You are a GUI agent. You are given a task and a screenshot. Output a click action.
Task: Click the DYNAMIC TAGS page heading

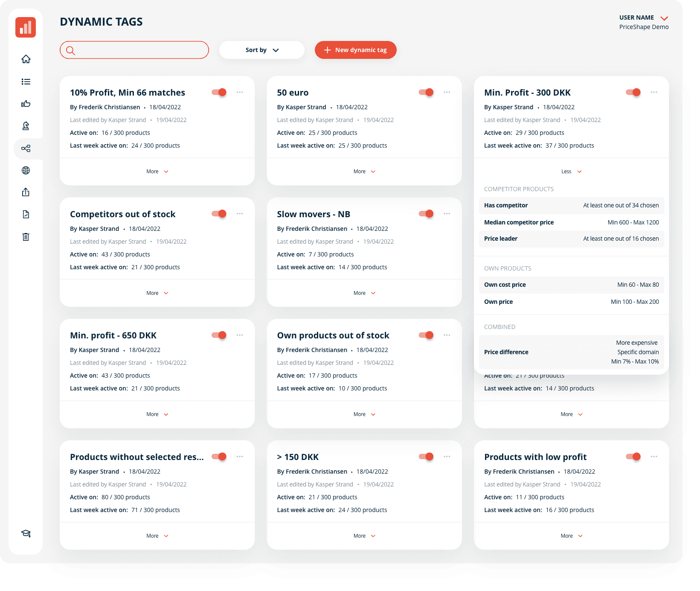tap(101, 22)
